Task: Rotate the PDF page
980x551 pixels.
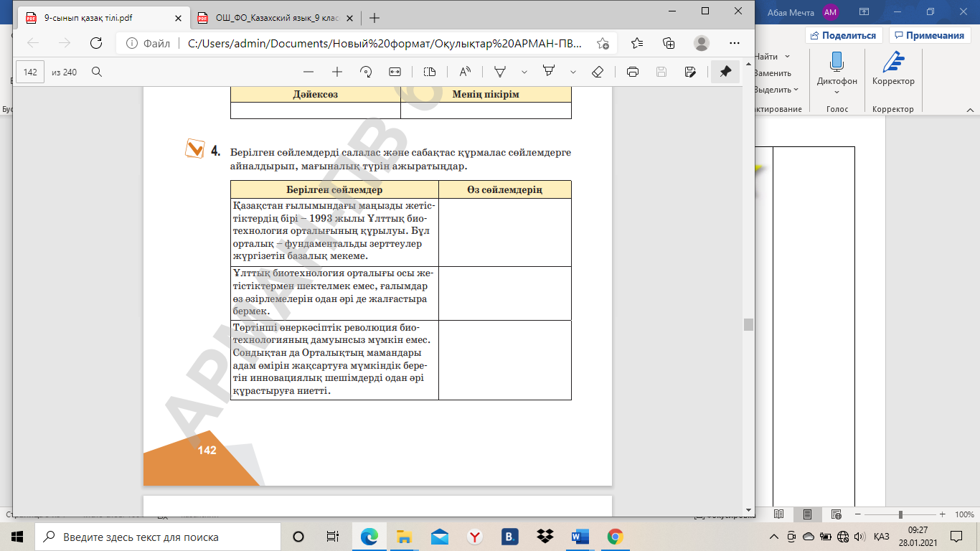Action: (366, 72)
